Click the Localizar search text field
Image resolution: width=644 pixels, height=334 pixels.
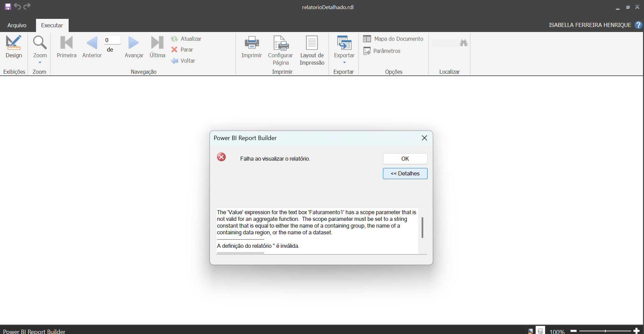point(445,42)
